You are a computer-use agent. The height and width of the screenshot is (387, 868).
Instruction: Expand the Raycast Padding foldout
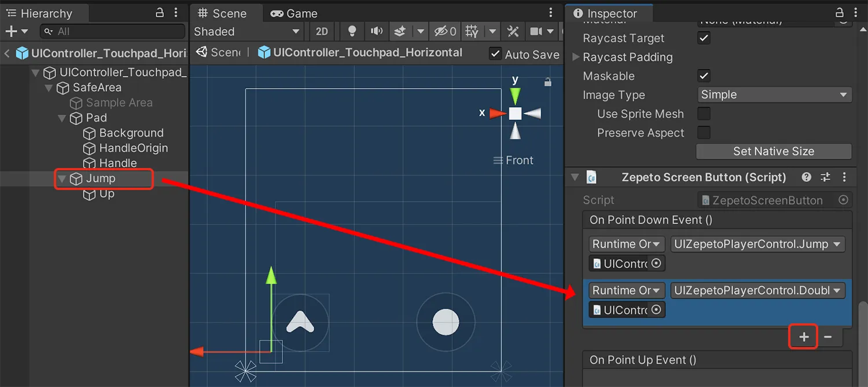click(x=576, y=57)
